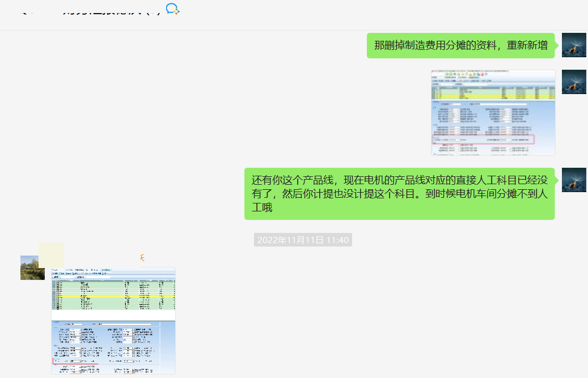The width and height of the screenshot is (588, 378).
Task: Open the sent ERP screenshot on the right
Action: (493, 113)
